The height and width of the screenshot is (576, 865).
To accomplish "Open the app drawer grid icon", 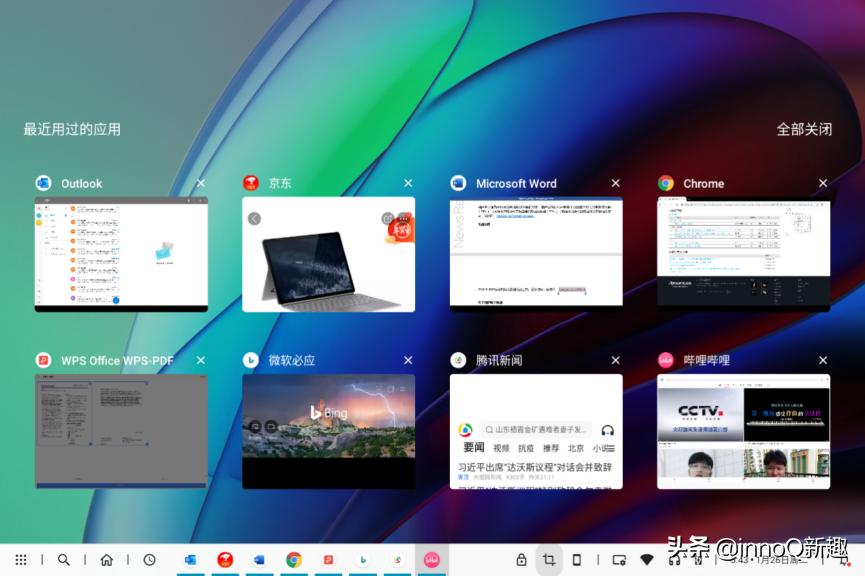I will [22, 559].
